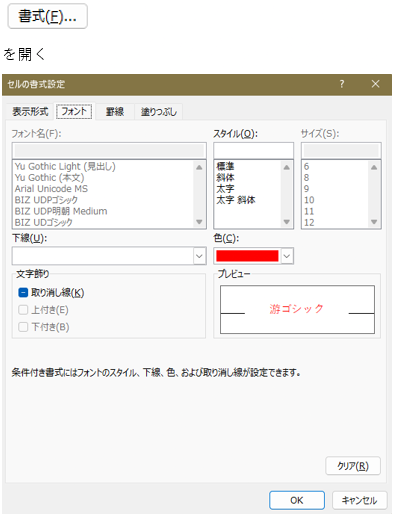Click the red font color swatch
This screenshot has width=395, height=525.
pos(247,256)
